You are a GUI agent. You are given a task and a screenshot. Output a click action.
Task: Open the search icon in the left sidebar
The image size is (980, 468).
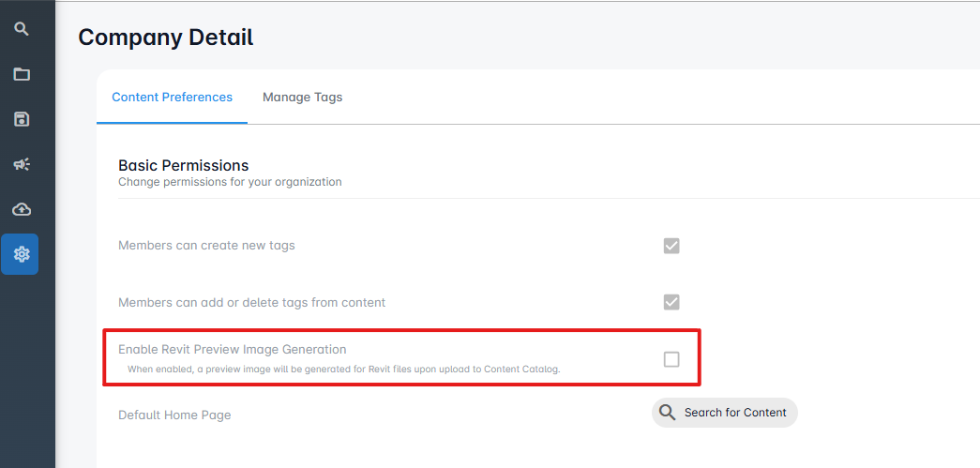22,29
